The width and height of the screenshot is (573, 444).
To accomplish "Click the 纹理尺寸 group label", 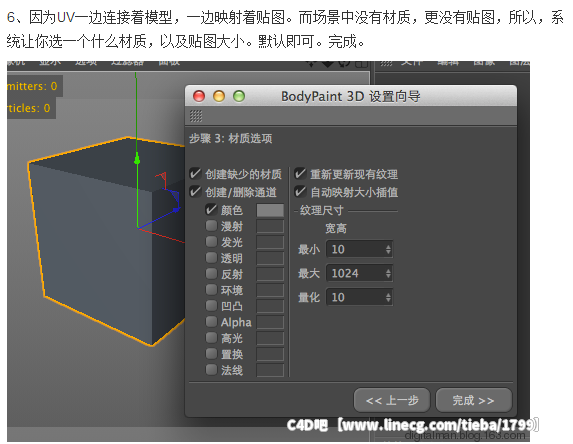I will (322, 210).
